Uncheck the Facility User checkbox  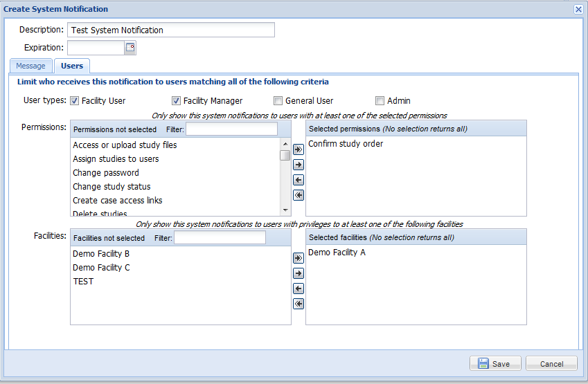coord(74,101)
